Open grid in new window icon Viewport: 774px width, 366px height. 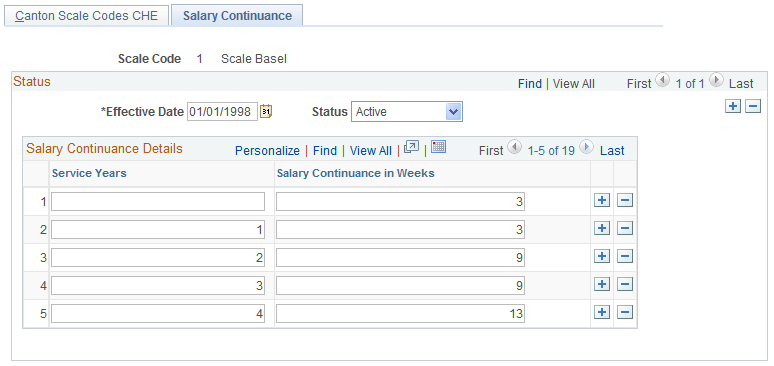point(411,147)
